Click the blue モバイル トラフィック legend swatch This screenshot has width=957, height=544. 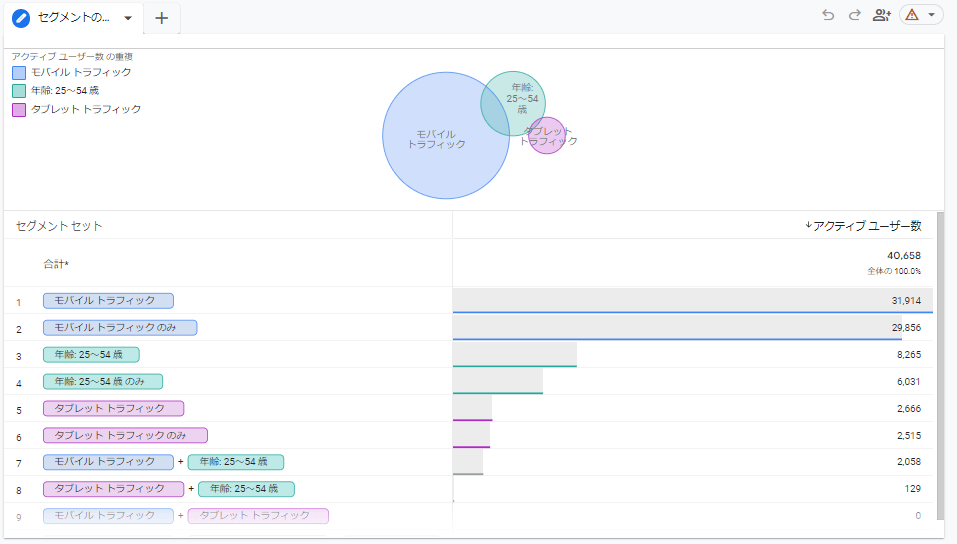19,72
